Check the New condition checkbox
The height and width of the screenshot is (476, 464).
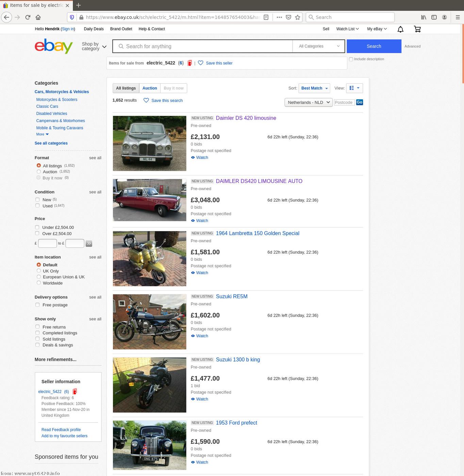click(x=37, y=200)
